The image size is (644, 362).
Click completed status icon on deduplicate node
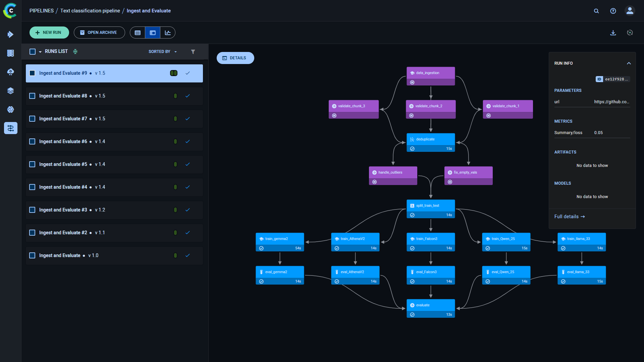pos(412,149)
